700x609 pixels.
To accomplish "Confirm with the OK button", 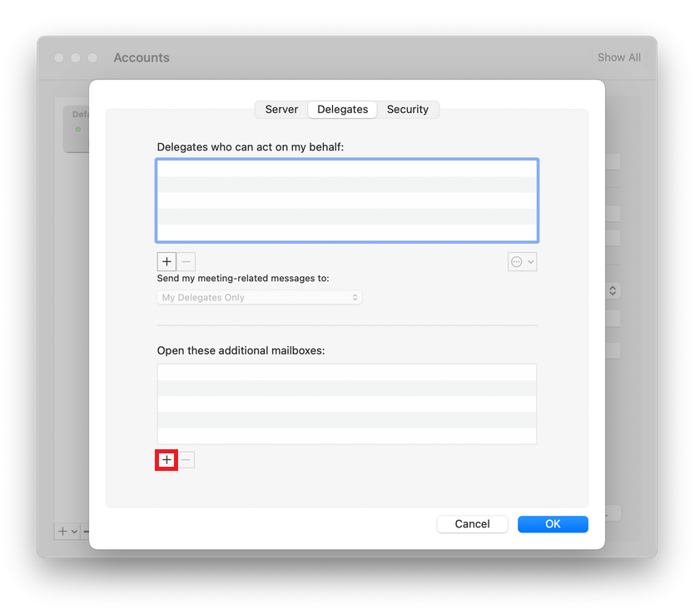I will click(x=553, y=524).
